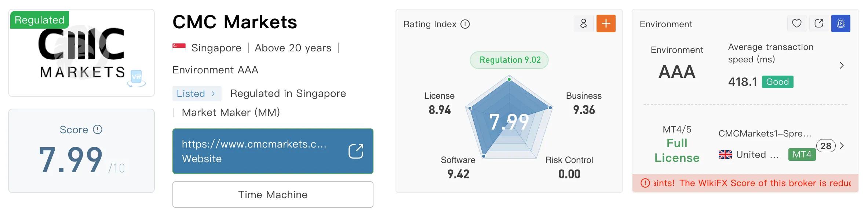This screenshot has width=868, height=218.
Task: Click the CMC Markets logo thumbnail
Action: click(x=81, y=53)
